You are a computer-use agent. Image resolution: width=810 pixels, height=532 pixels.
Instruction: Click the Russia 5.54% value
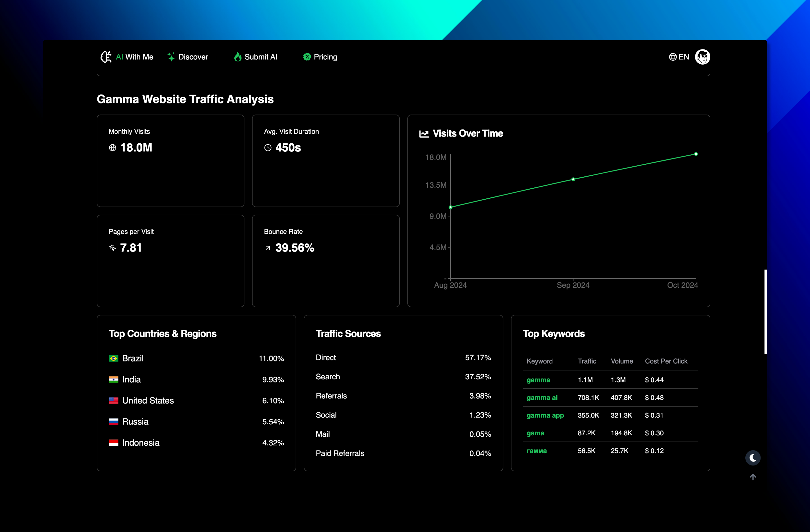click(x=273, y=421)
